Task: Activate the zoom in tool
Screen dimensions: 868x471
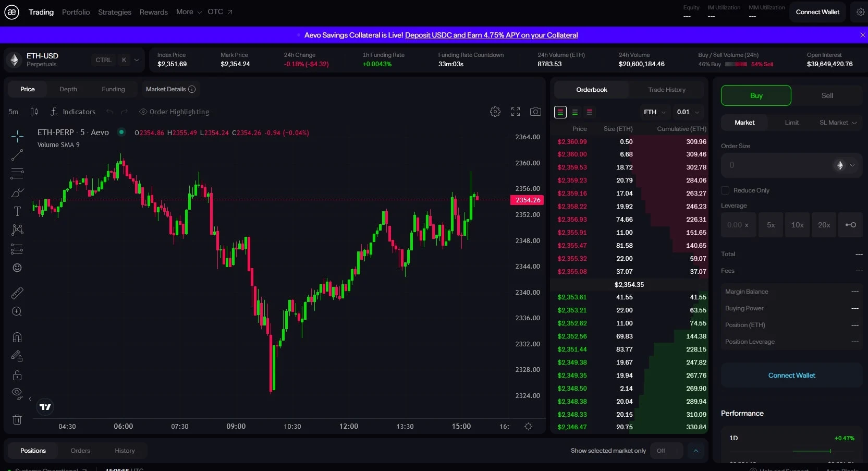Action: tap(17, 312)
